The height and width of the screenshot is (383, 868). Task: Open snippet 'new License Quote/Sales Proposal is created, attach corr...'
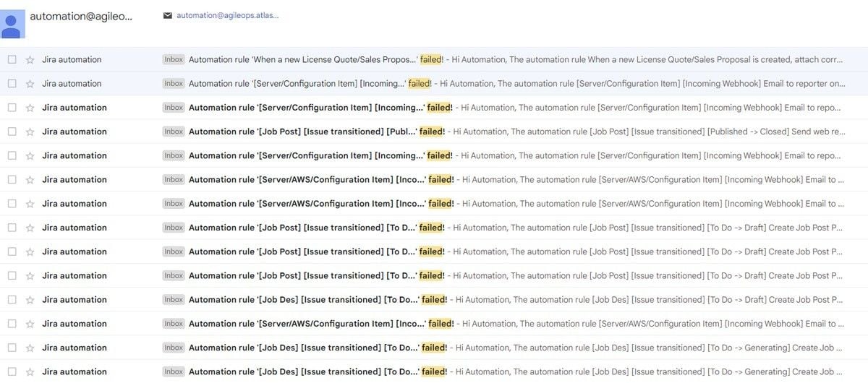(715, 60)
